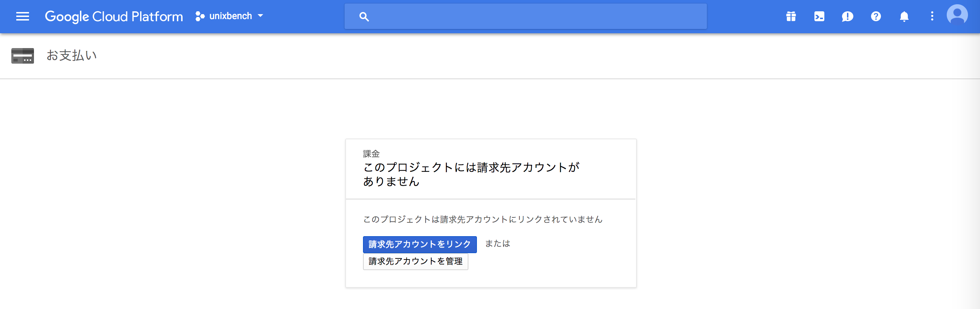Click the unixbench project hexagon icon
This screenshot has width=980, height=309.
200,16
